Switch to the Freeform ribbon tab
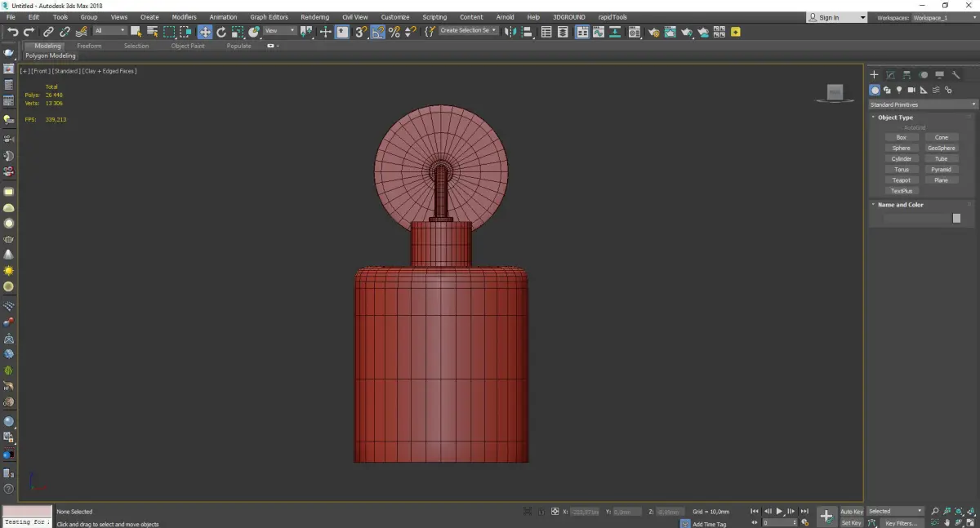The image size is (980, 528). [x=89, y=46]
